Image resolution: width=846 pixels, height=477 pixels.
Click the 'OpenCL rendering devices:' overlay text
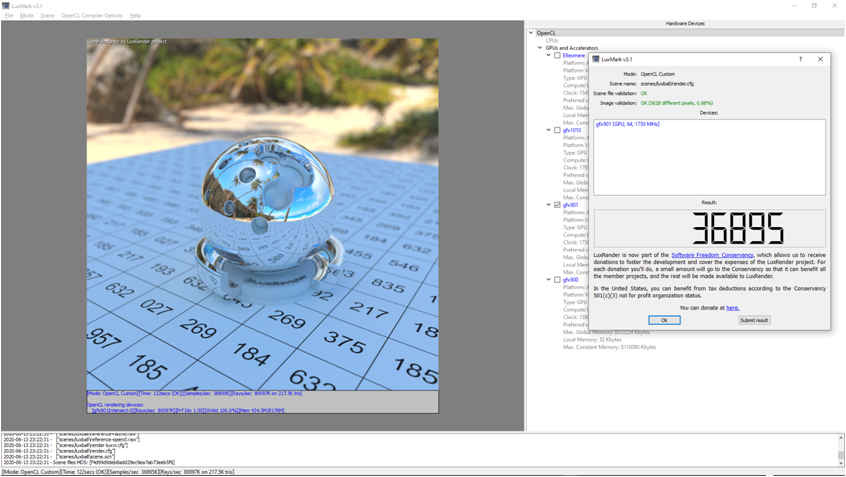tap(115, 405)
